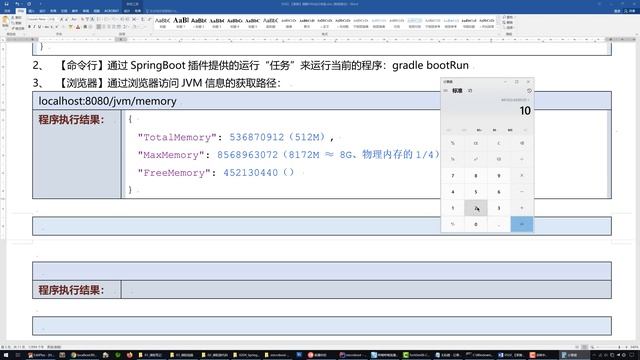The width and height of the screenshot is (640, 360).
Task: Toggle bold formatting
Action: (x=29, y=27)
